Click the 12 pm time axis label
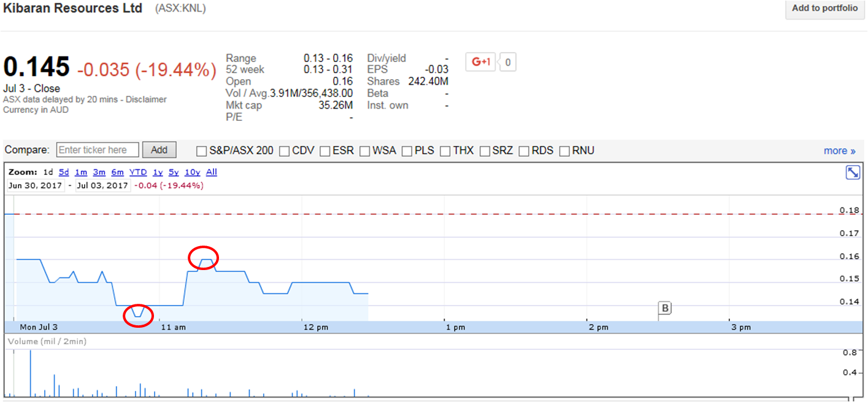The width and height of the screenshot is (868, 402). (x=317, y=328)
